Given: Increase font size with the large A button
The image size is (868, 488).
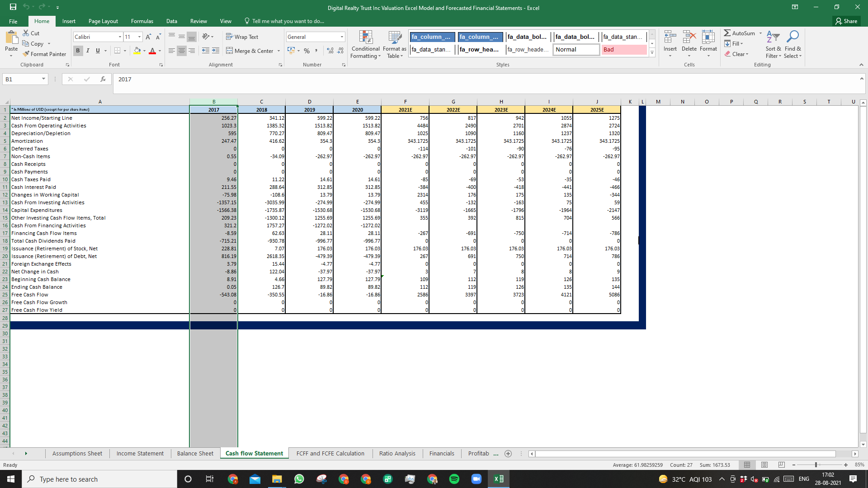Looking at the screenshot, I should click(x=148, y=37).
